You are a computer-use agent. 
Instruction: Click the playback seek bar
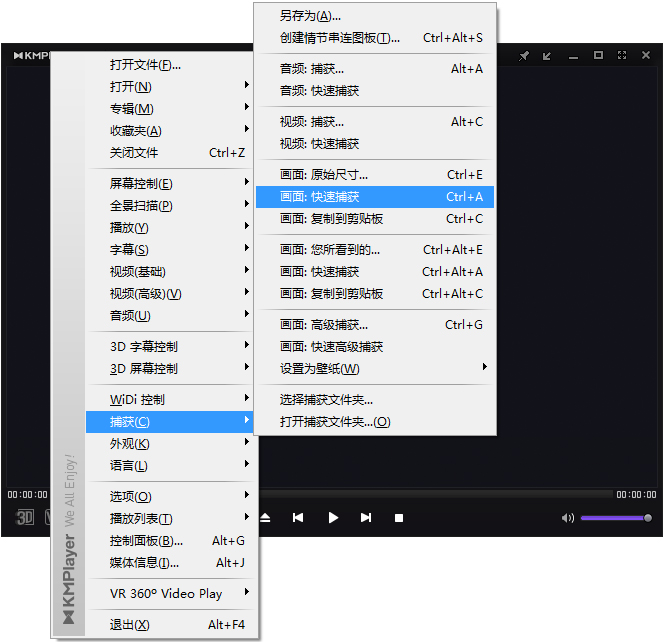point(437,494)
